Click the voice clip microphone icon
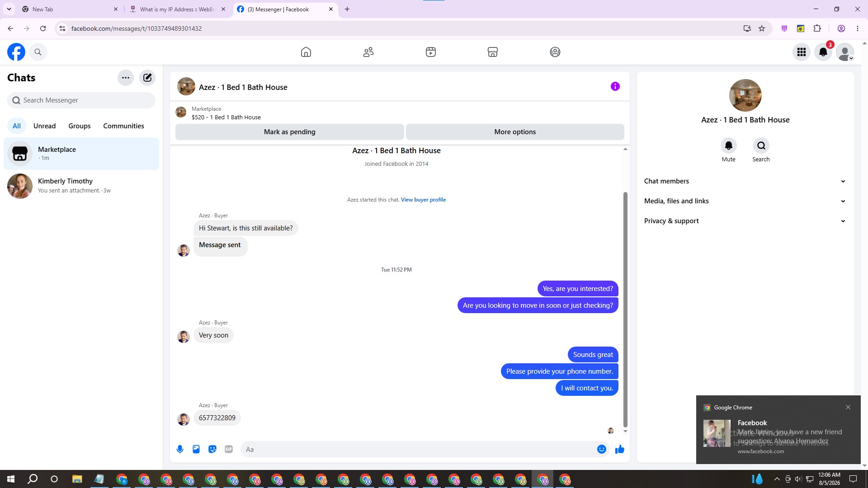868x488 pixels. click(x=180, y=449)
